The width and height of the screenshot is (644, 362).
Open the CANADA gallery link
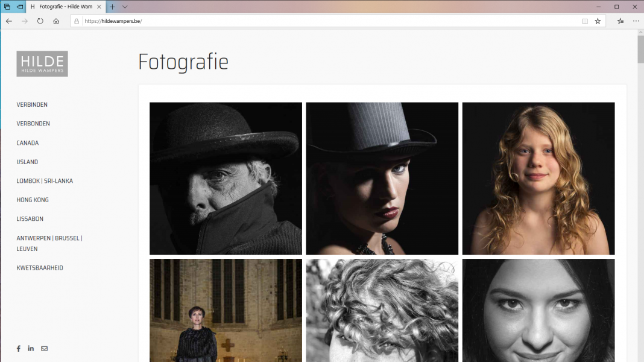click(28, 143)
